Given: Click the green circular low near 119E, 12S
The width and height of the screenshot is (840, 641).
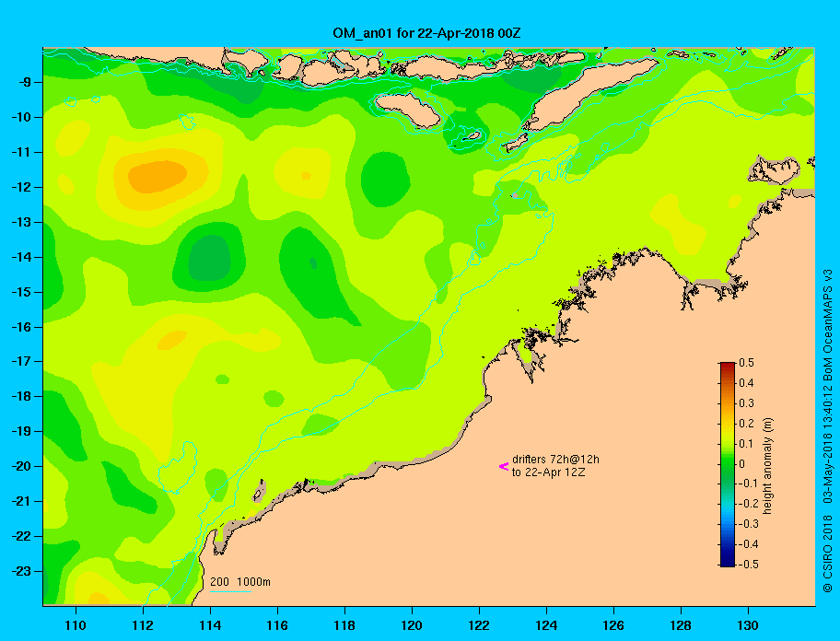Looking at the screenshot, I should pyautogui.click(x=386, y=180).
